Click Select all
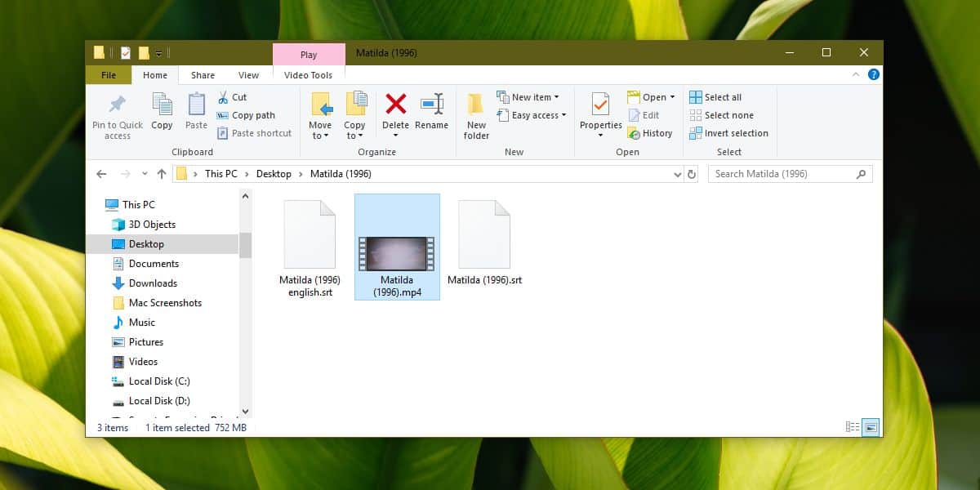This screenshot has height=490, width=980. (x=715, y=97)
